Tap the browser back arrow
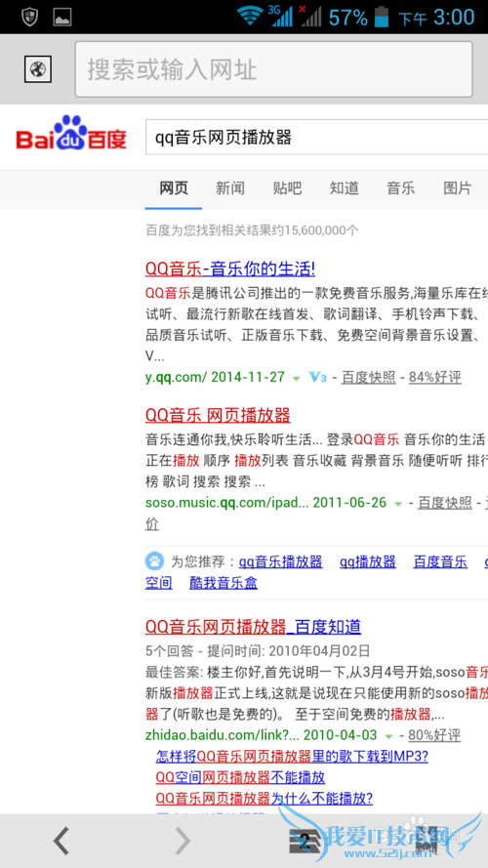Viewport: 488px width, 868px height. pyautogui.click(x=61, y=842)
